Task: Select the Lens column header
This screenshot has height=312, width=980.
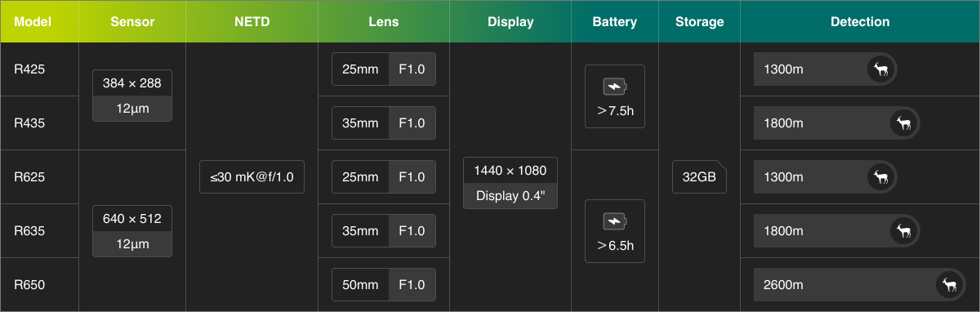Action: point(384,21)
